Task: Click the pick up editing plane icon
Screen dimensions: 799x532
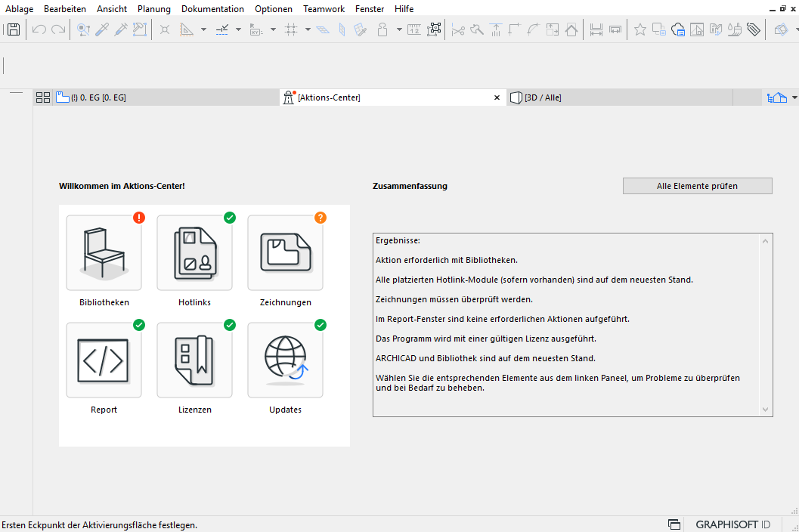Action: click(361, 29)
